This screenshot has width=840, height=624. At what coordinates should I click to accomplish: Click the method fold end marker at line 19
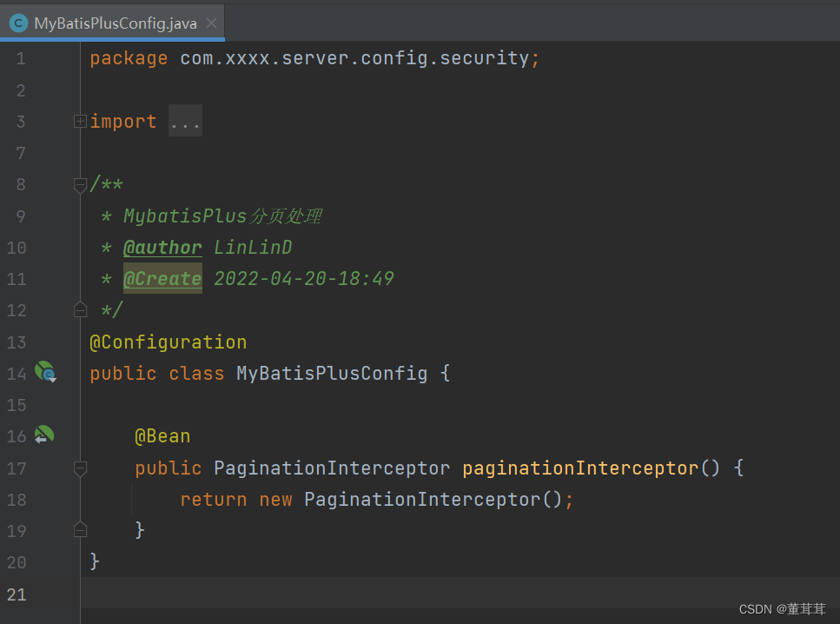(80, 529)
